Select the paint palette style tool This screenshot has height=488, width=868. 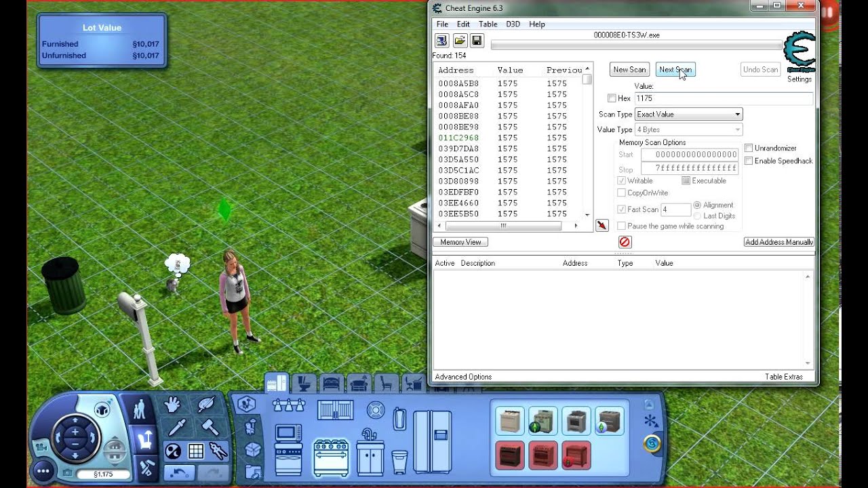[206, 405]
